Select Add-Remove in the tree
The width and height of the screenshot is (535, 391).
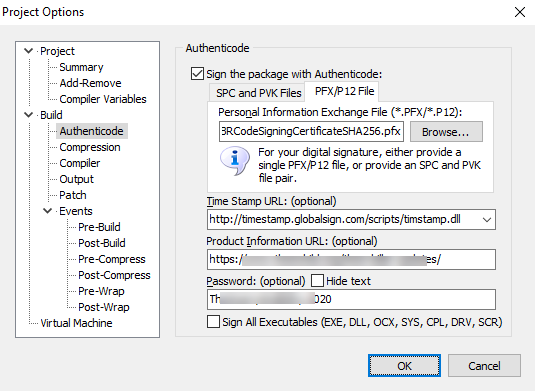pos(90,83)
